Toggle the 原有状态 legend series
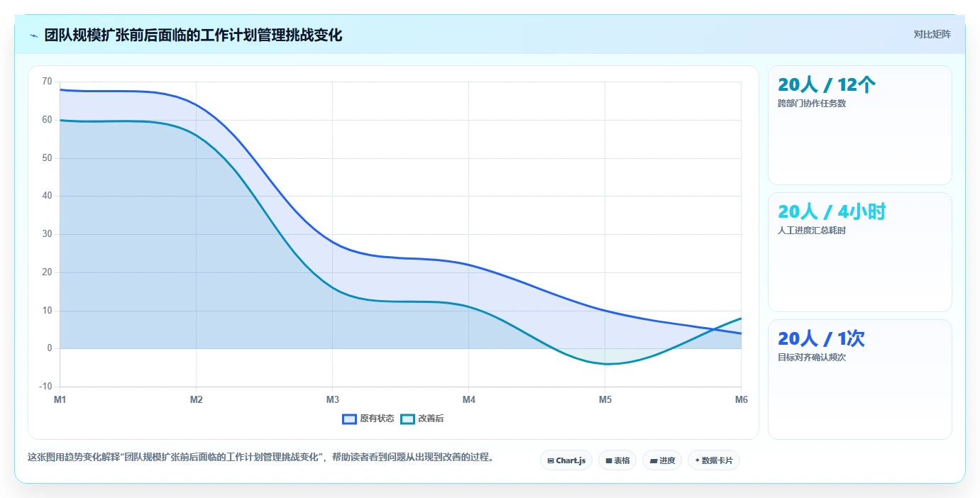The image size is (980, 498). 368,419
